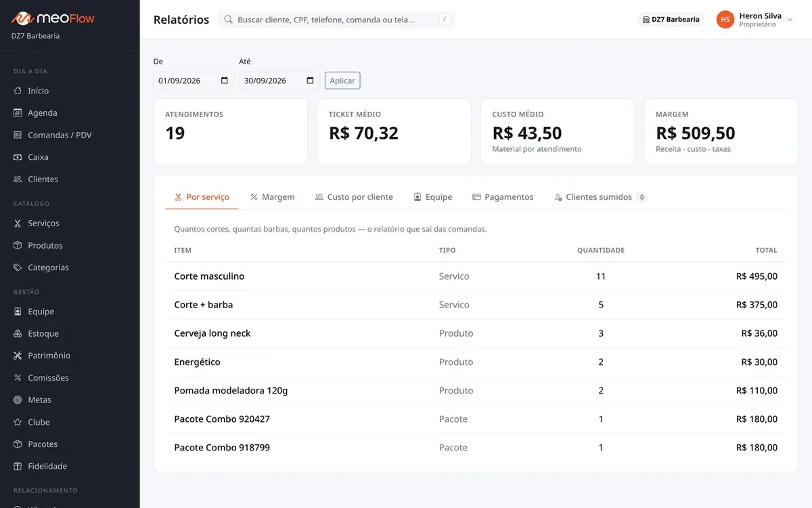Click the slash shortcut badge in search
This screenshot has width=812, height=508.
pos(445,20)
